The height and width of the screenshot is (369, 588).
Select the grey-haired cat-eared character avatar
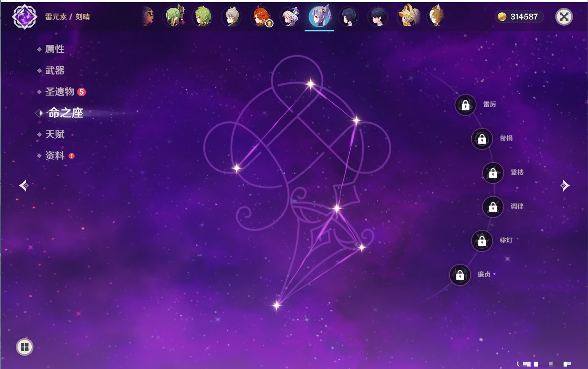point(232,17)
